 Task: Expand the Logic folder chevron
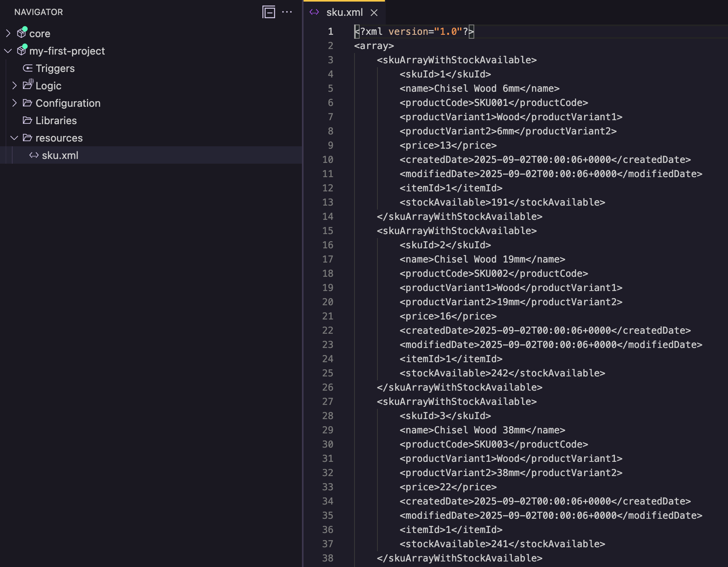click(x=14, y=85)
